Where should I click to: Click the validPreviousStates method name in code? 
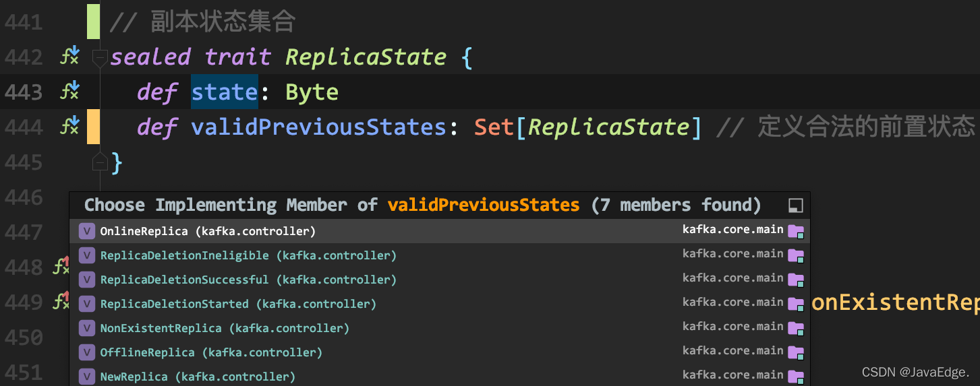point(318,127)
